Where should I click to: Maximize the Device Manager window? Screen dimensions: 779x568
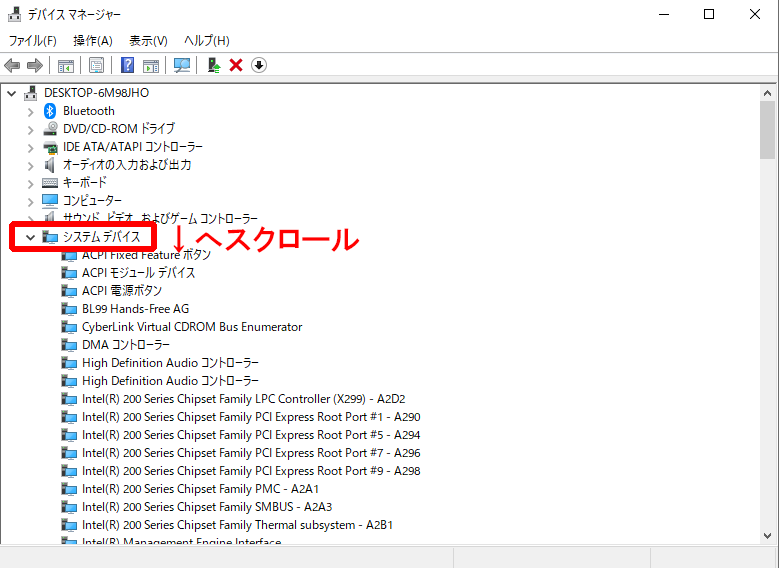coord(709,14)
